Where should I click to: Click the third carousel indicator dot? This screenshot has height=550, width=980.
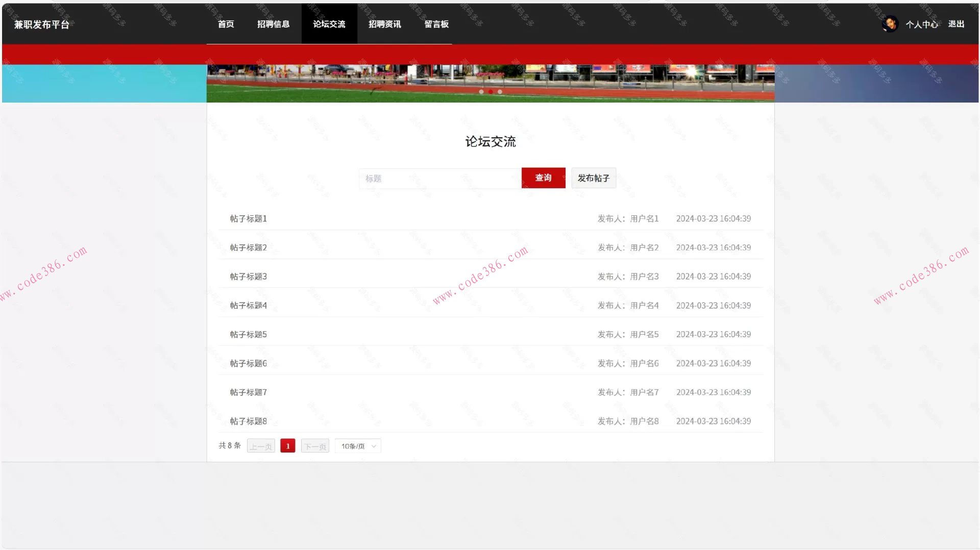click(x=500, y=92)
